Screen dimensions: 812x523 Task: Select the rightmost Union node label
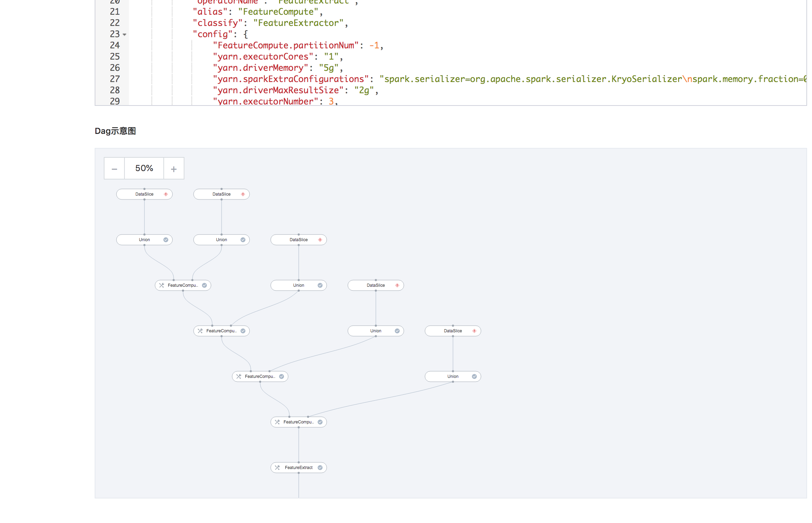click(x=453, y=376)
